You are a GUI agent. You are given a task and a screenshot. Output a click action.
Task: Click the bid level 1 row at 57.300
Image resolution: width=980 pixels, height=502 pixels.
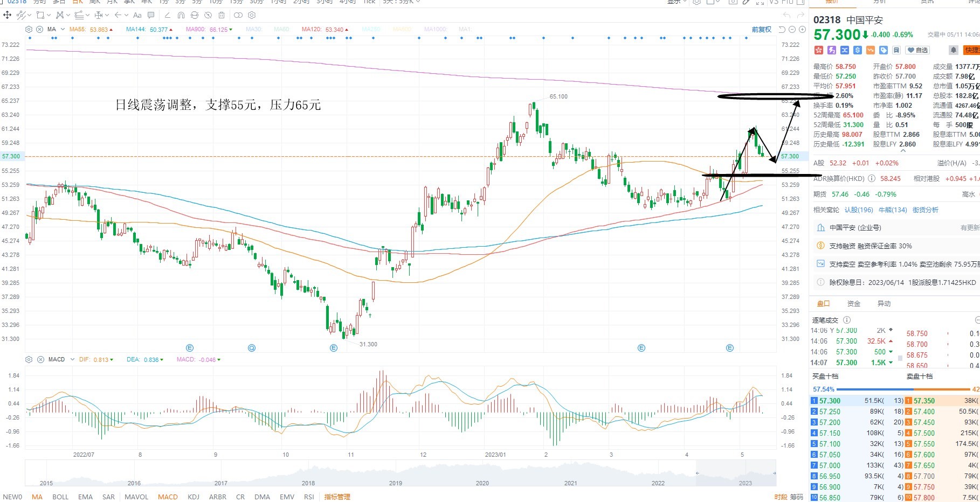[857, 401]
